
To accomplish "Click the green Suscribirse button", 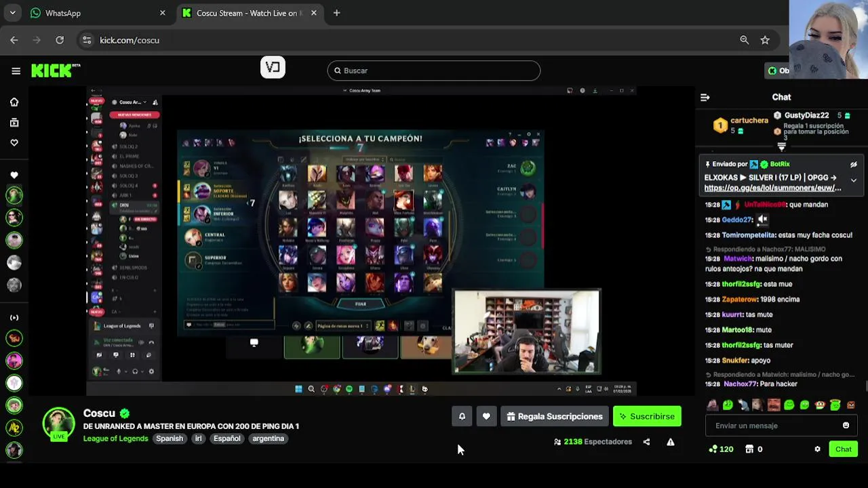I will click(x=647, y=416).
